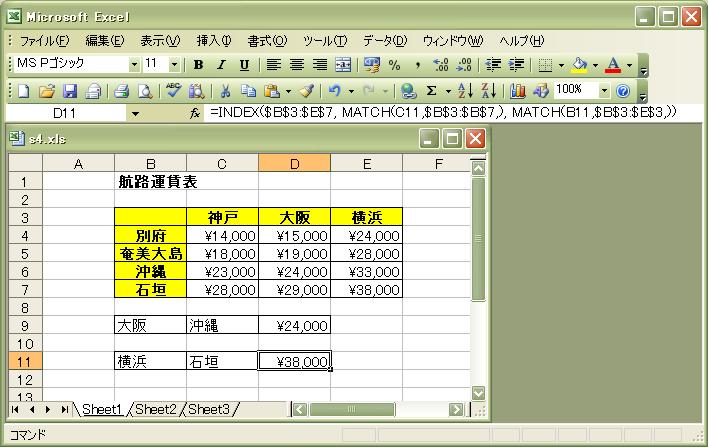Viewport: 708px width, 447px height.
Task: Decrease decimal places
Action: [464, 65]
